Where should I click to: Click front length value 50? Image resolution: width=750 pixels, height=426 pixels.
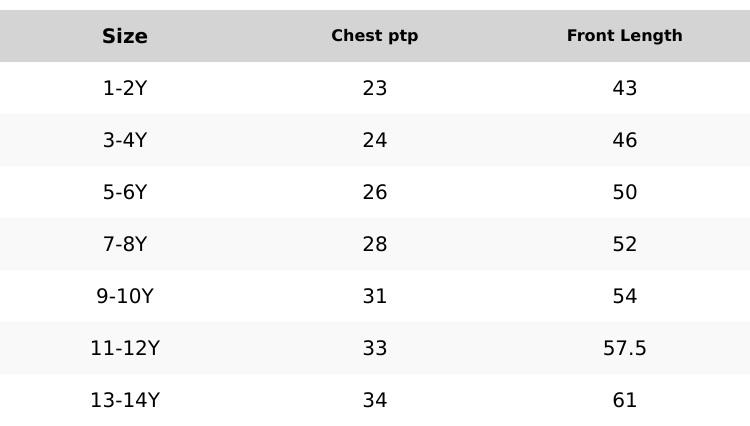pyautogui.click(x=625, y=192)
